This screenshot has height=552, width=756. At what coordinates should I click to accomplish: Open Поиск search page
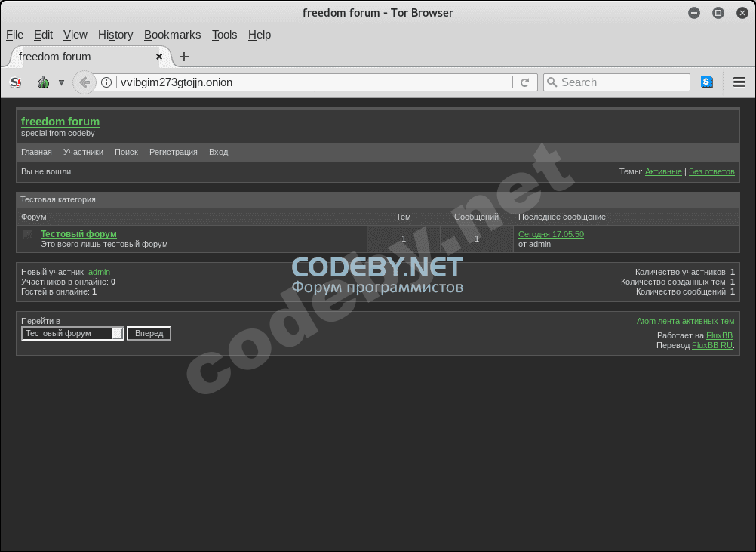[x=126, y=152]
